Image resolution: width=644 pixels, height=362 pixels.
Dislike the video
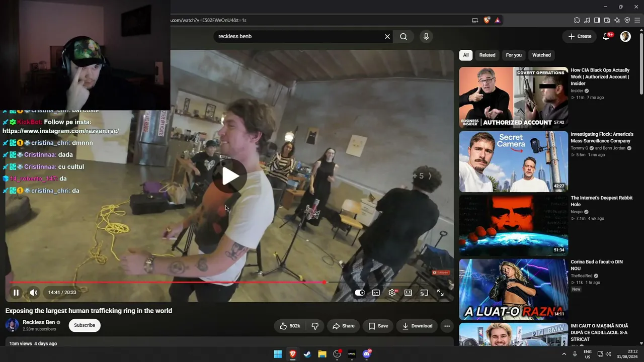315,326
